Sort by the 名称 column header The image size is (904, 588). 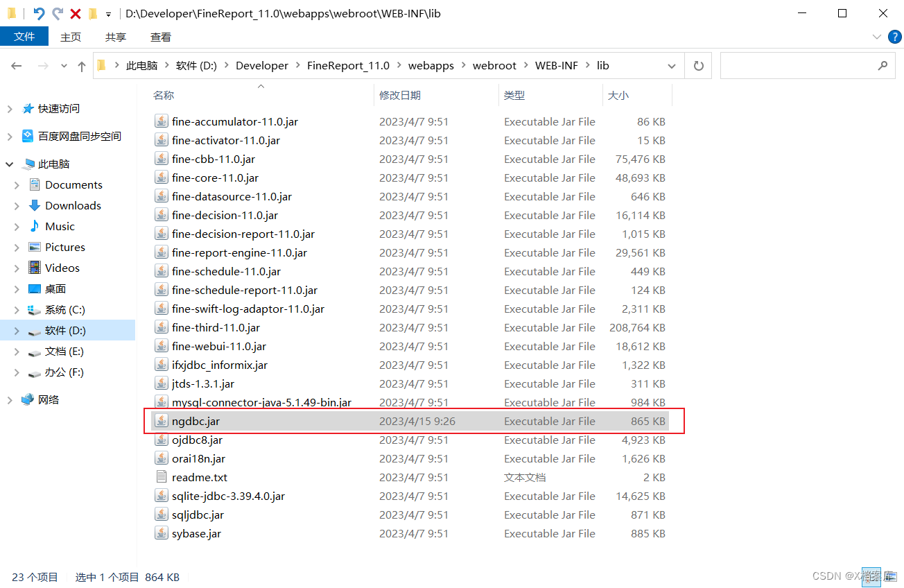(164, 95)
